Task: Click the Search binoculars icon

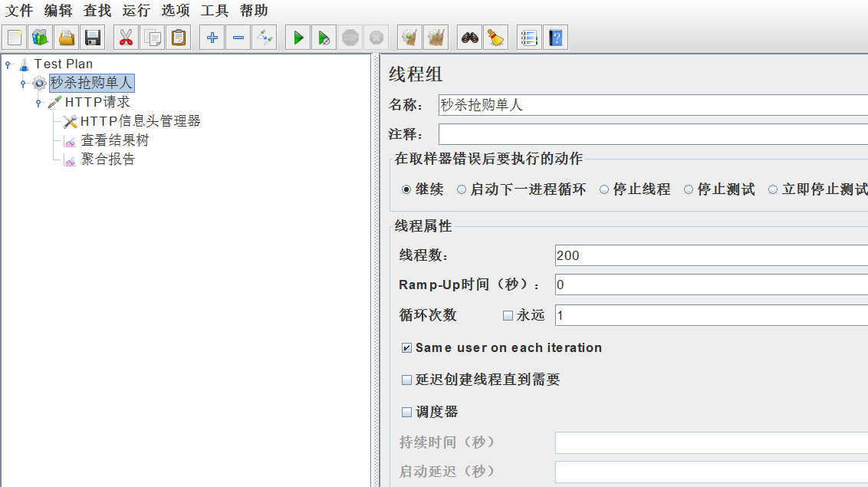Action: 469,37
